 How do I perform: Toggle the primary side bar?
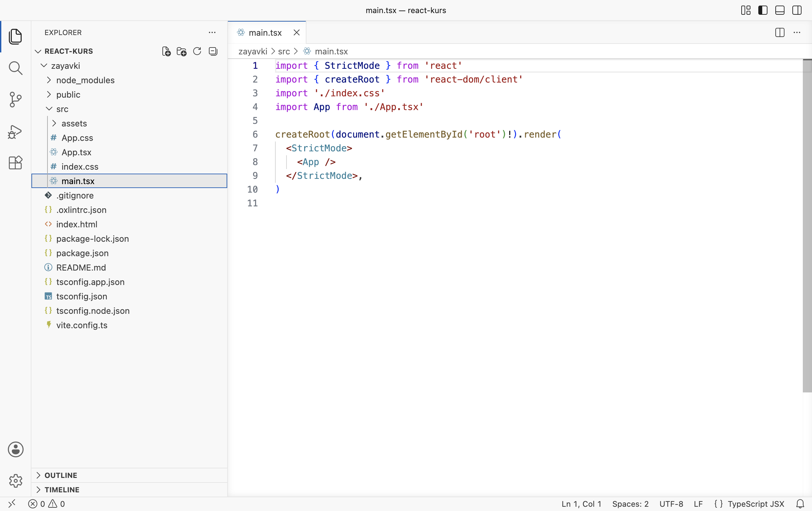(763, 10)
